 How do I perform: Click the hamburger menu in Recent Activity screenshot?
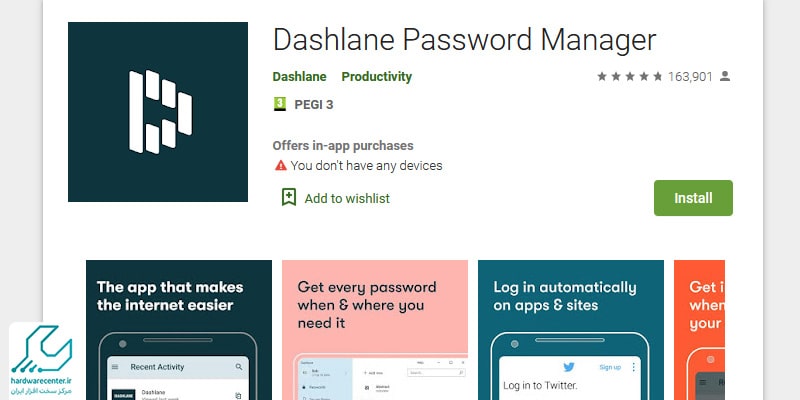pos(115,367)
